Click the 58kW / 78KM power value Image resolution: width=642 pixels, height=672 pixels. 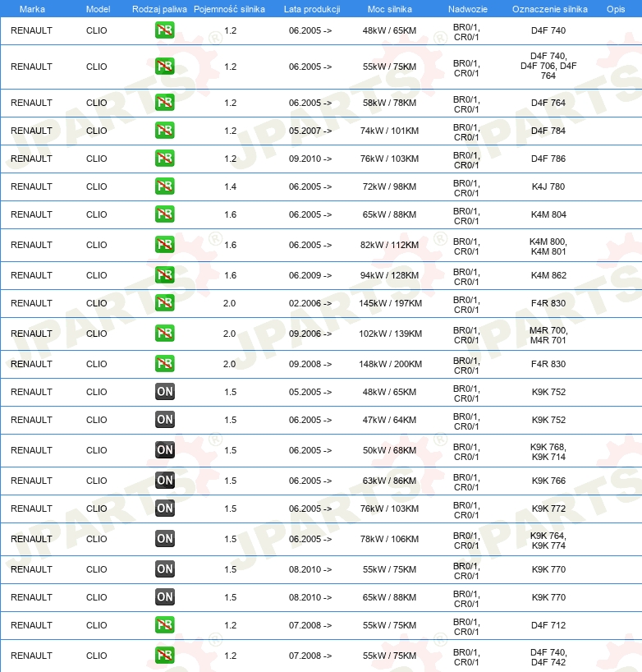pyautogui.click(x=389, y=103)
